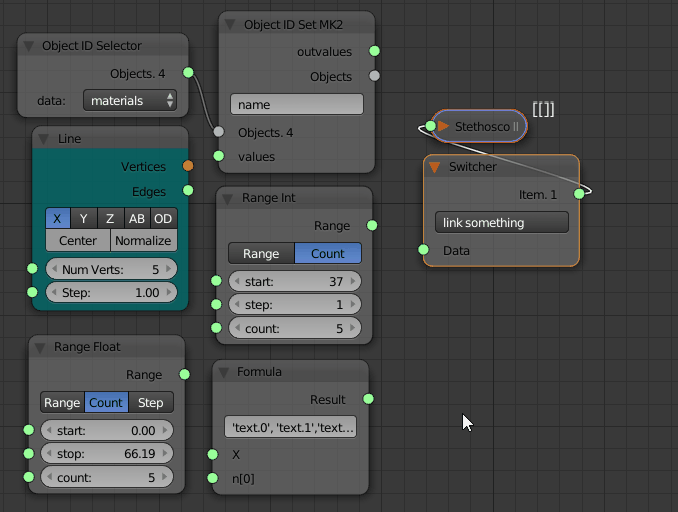Viewport: 678px width, 512px height.
Task: Click the Objects. 4 input socket of Set MK2
Action: tap(219, 131)
